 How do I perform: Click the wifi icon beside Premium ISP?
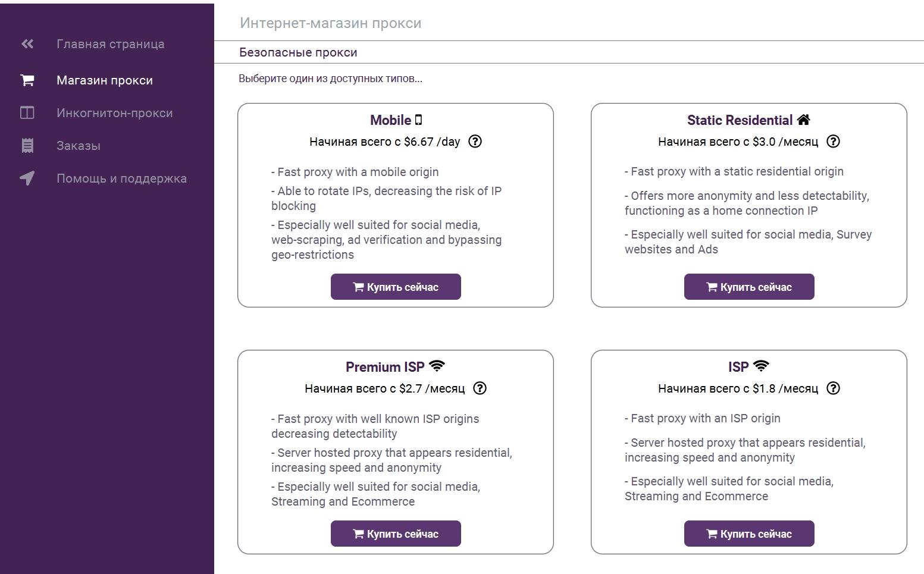(437, 366)
